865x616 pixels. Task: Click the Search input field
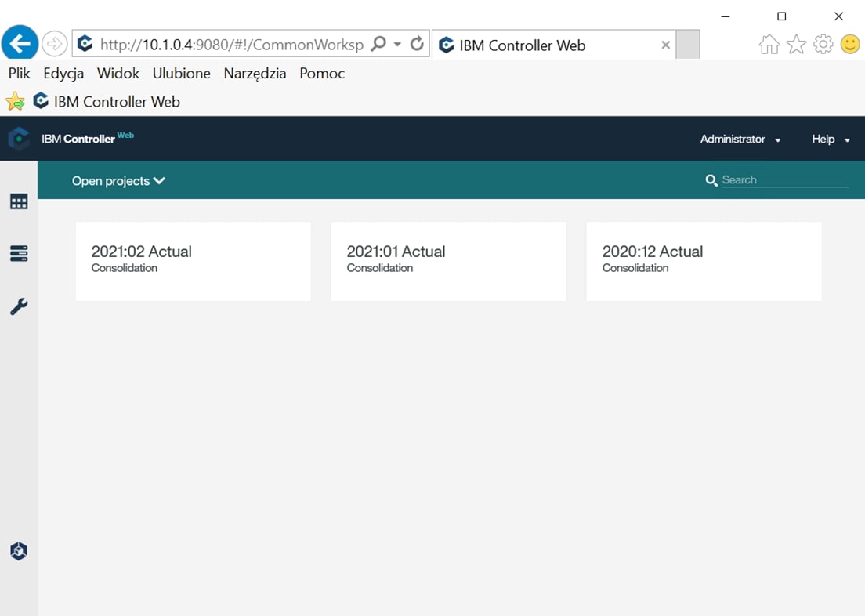[784, 180]
